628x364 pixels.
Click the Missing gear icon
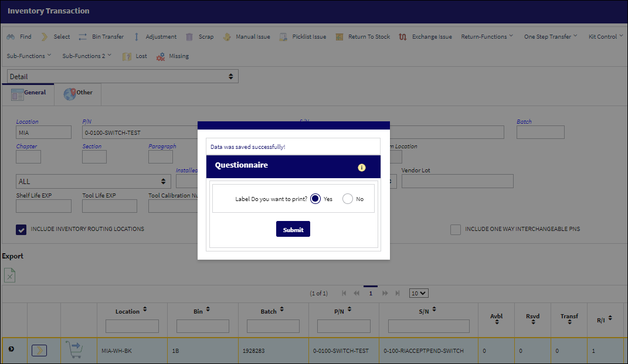coord(161,56)
